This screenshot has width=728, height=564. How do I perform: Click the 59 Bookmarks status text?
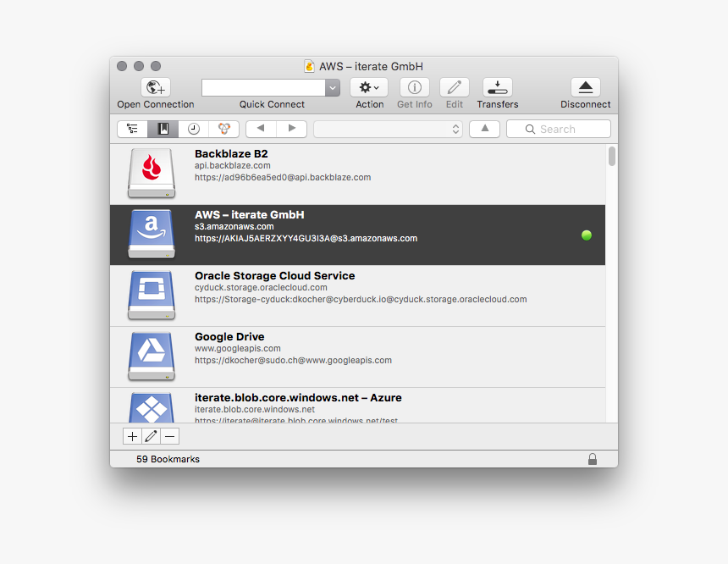168,459
